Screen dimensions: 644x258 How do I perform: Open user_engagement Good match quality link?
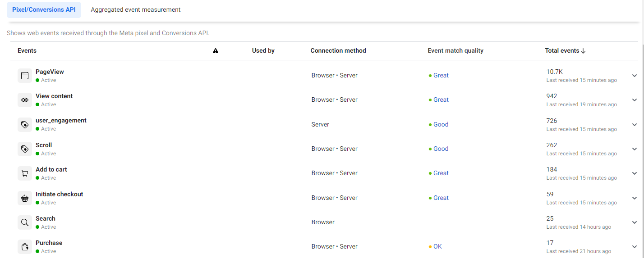(x=441, y=124)
